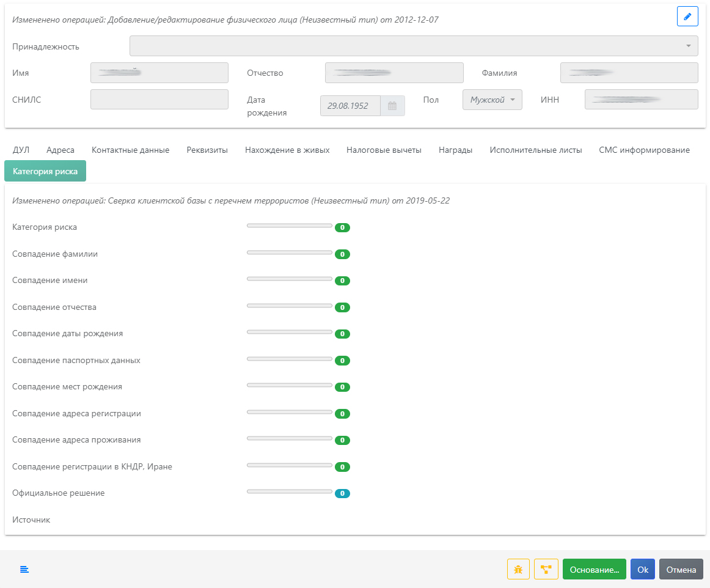710x588 pixels.
Task: Select the Контактные данные tab
Action: pyautogui.click(x=130, y=150)
